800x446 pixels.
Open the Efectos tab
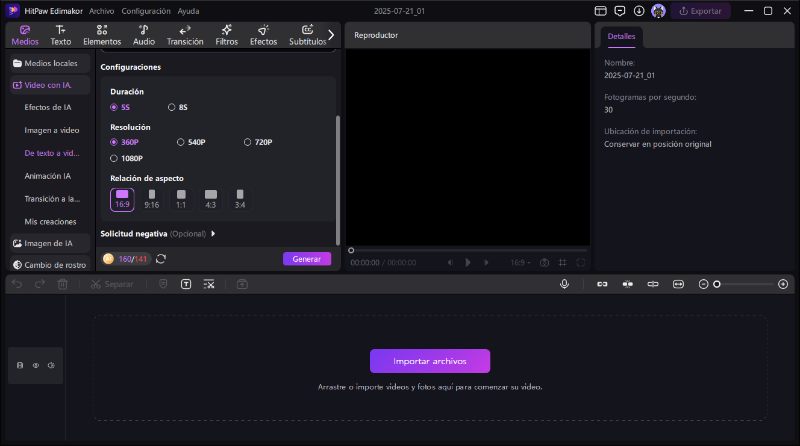263,35
